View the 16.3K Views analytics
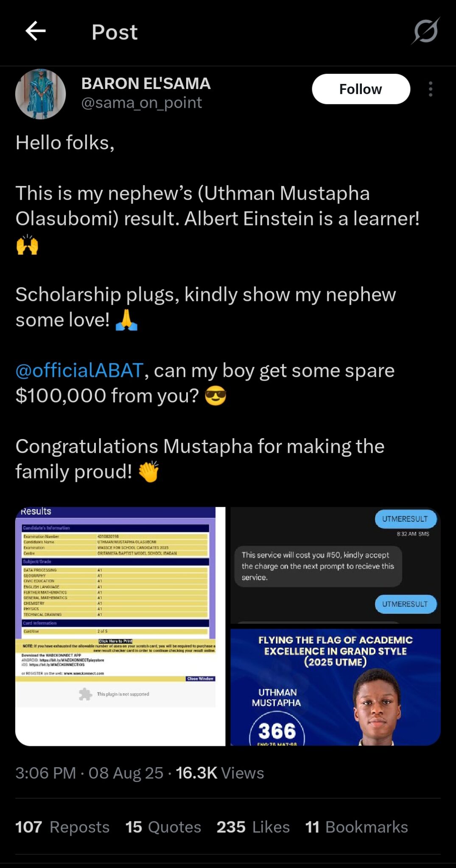The image size is (456, 868). pos(220,773)
